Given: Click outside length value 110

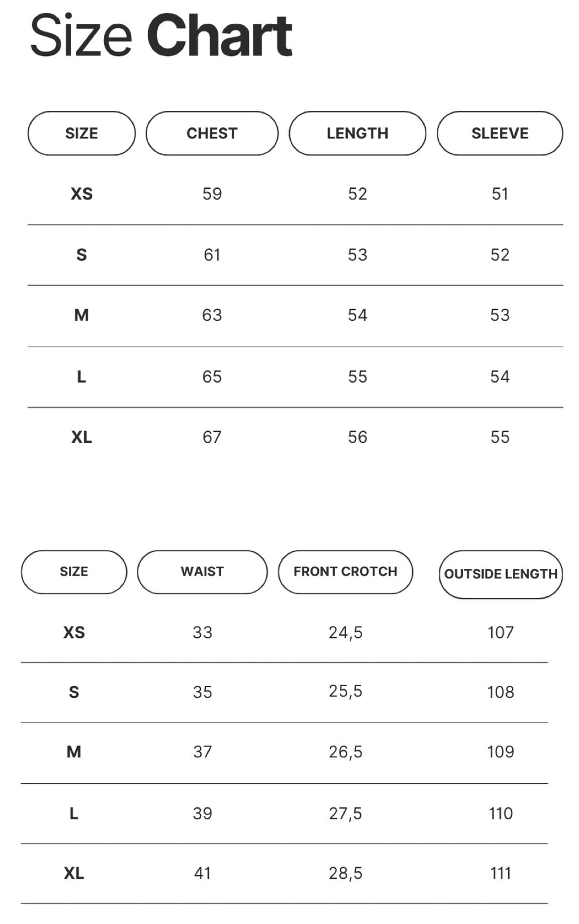Looking at the screenshot, I should point(501,814).
